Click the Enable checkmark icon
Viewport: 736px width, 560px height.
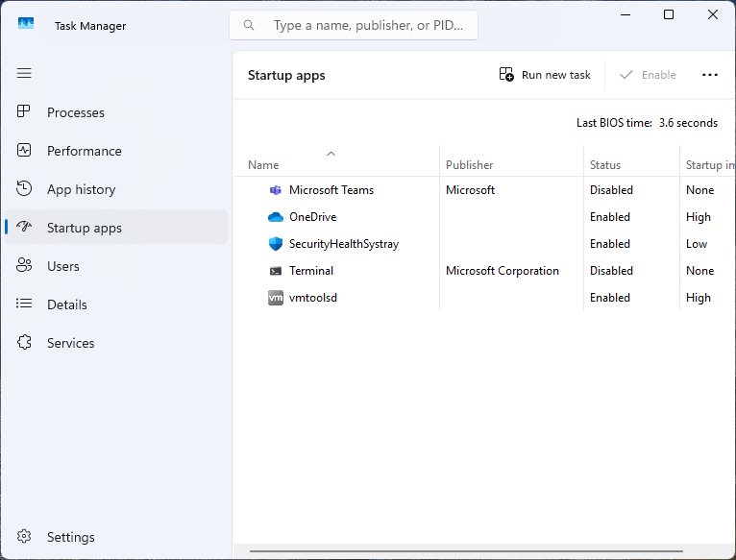626,75
